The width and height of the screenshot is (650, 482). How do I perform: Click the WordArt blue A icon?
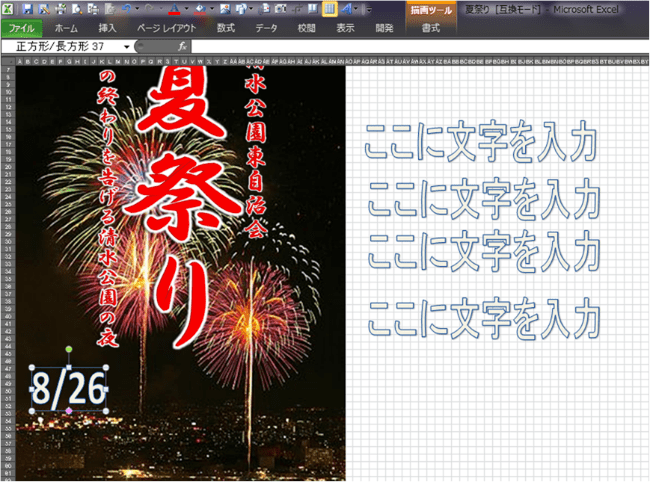coord(346,9)
